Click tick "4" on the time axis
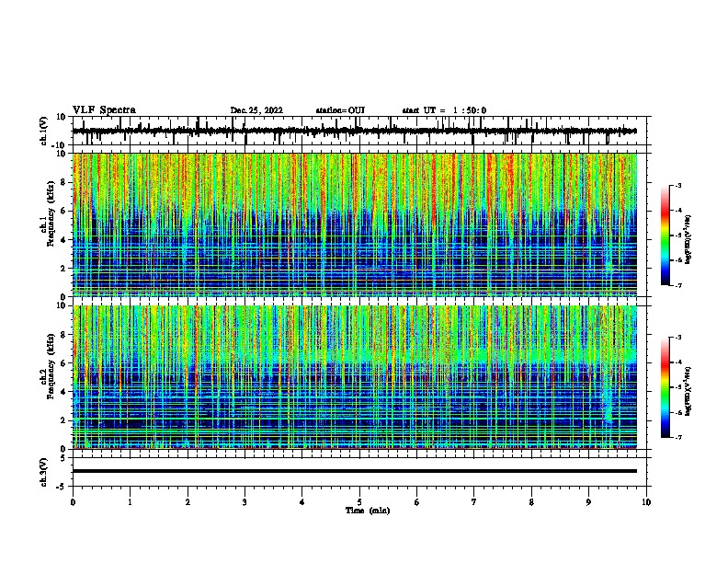This screenshot has height=563, width=728. click(x=302, y=502)
